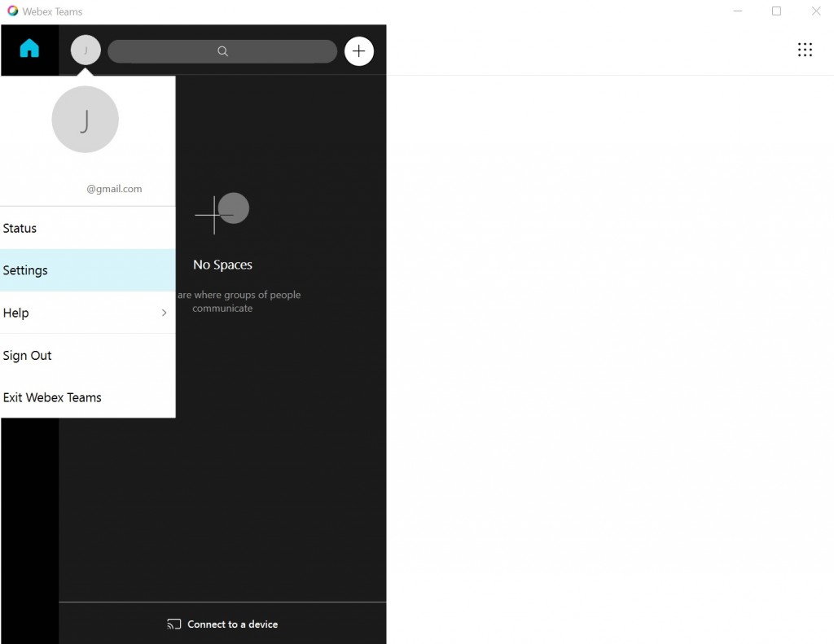Click the Webex Teams logo in title bar

pos(12,11)
